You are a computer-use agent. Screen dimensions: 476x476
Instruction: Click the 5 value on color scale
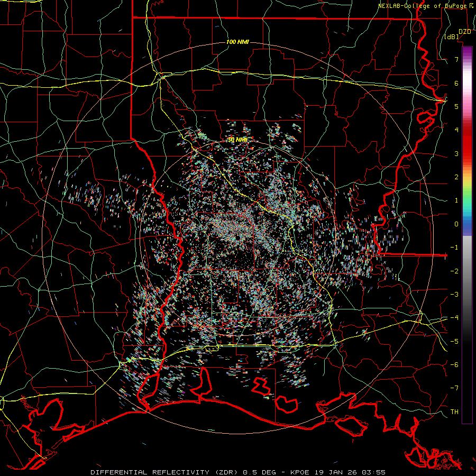click(x=456, y=106)
